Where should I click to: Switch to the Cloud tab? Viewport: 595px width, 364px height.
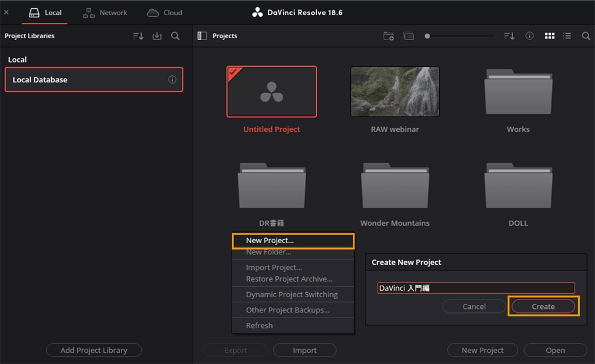164,13
